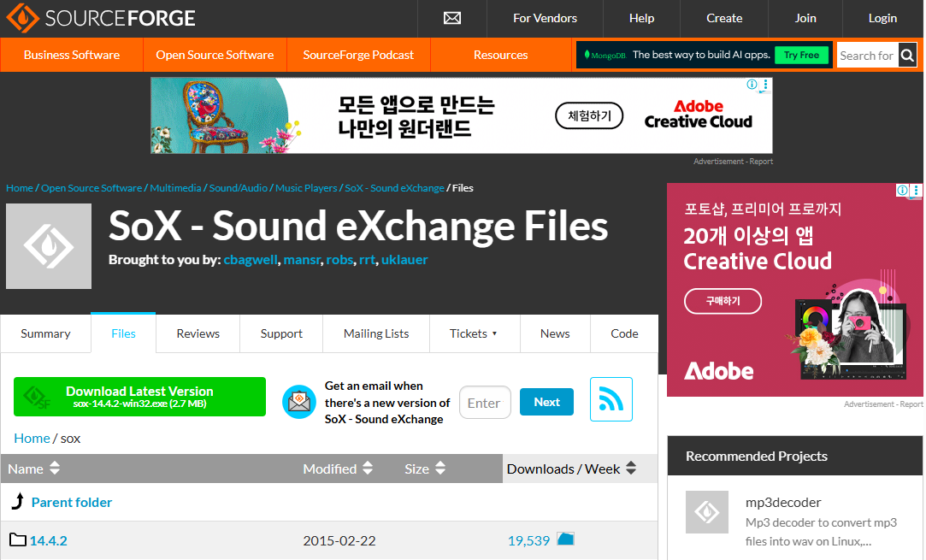Viewport: 926px width, 560px height.
Task: Switch to the Reviews tab
Action: tap(198, 333)
